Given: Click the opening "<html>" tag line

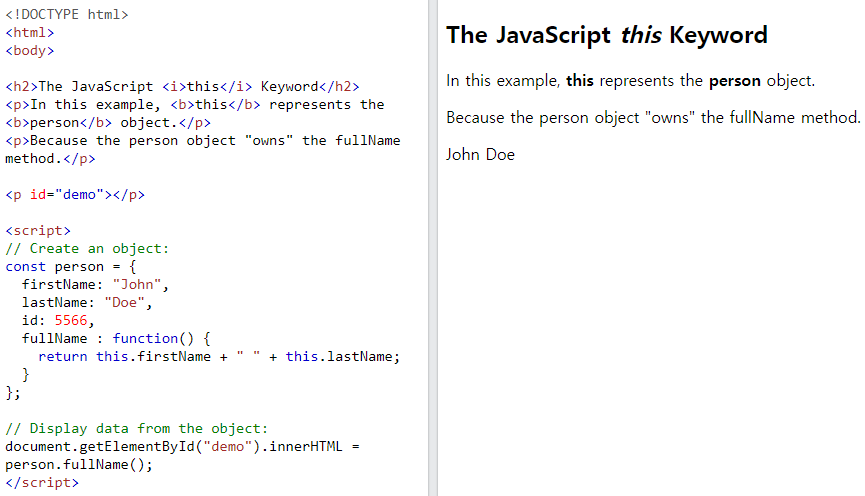Looking at the screenshot, I should pos(30,33).
